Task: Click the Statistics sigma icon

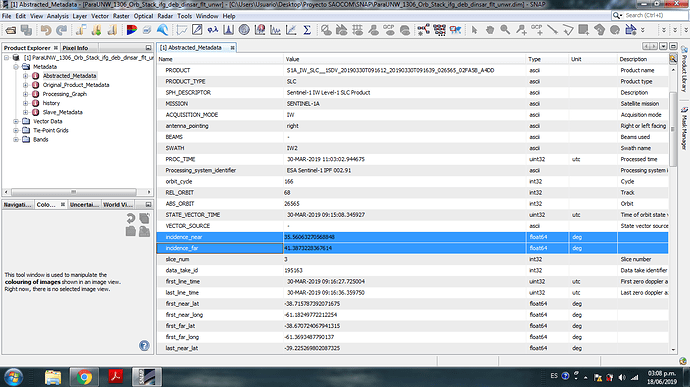Action: coord(307,30)
